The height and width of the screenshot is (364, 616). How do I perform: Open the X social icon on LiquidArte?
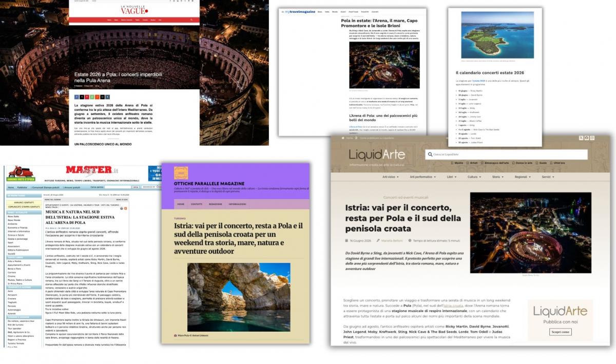click(x=581, y=138)
